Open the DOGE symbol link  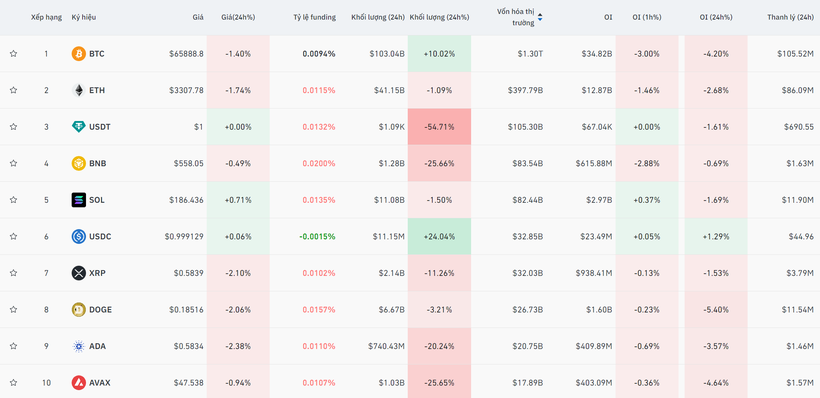pos(100,310)
